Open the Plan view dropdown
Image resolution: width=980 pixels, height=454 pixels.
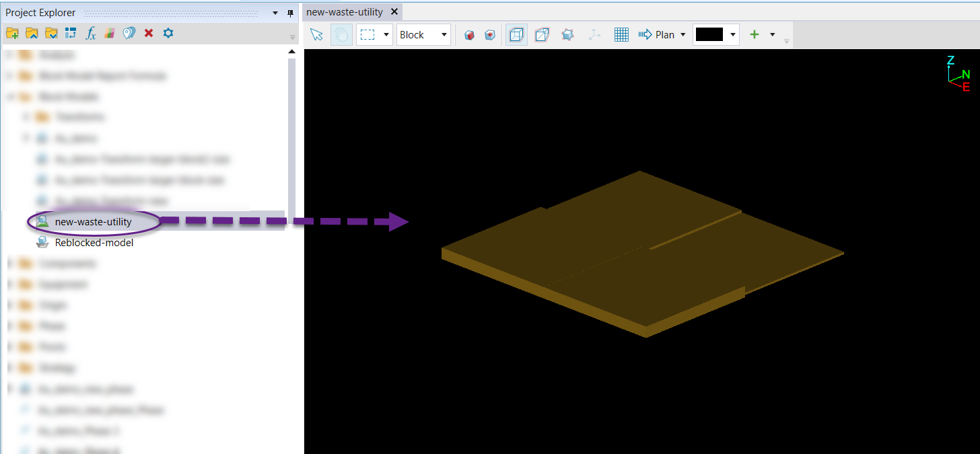[x=682, y=35]
